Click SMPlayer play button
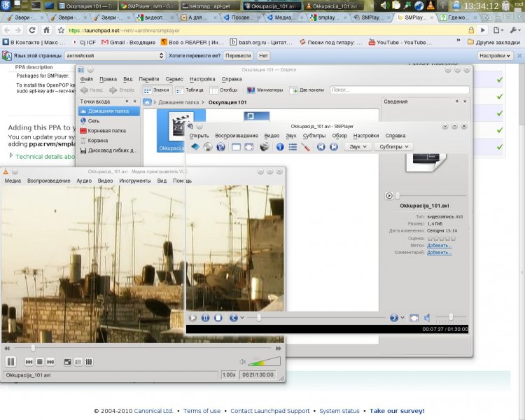Viewport: 525px width, 420px height. [x=192, y=318]
